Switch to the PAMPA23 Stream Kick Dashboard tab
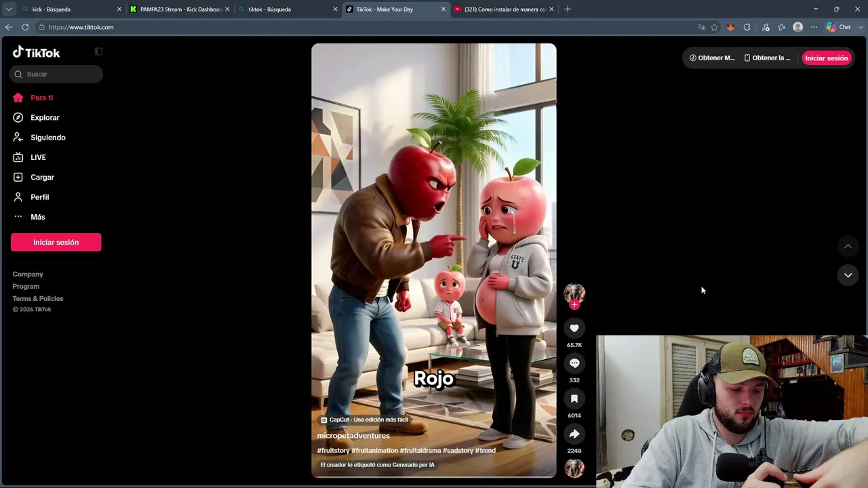This screenshot has height=488, width=868. (180, 9)
